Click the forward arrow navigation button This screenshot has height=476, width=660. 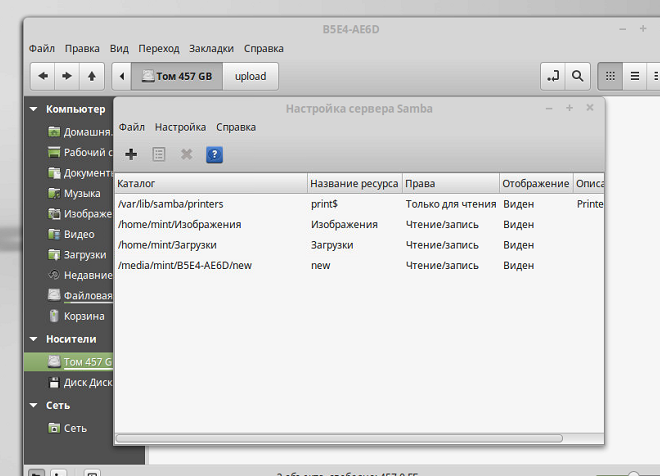pyautogui.click(x=67, y=76)
